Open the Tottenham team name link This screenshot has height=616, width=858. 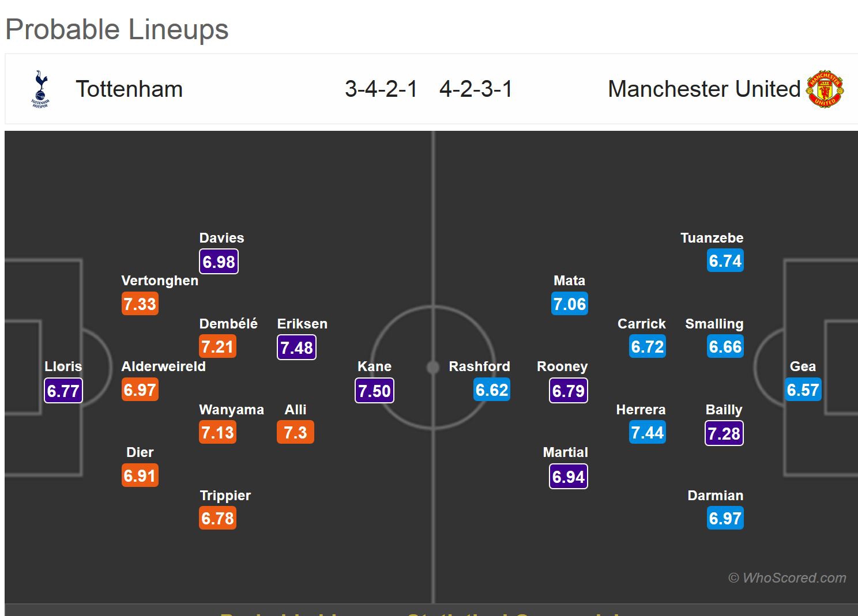[x=129, y=89]
